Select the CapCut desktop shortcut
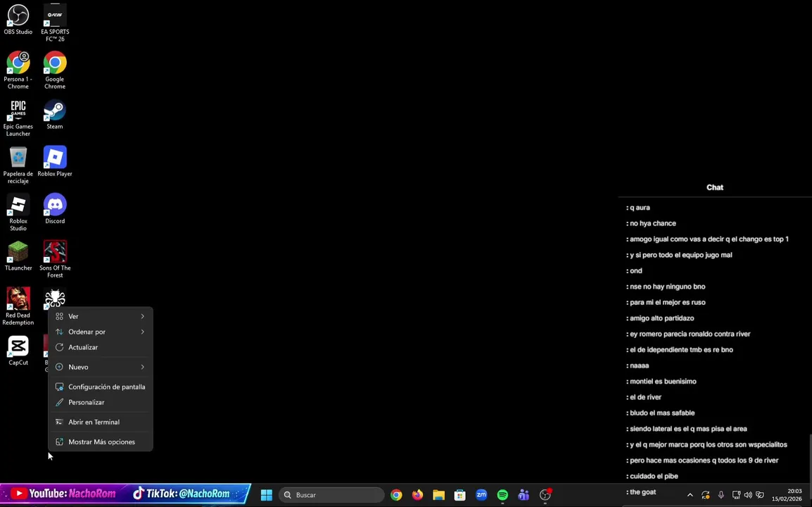The width and height of the screenshot is (812, 507). (x=18, y=351)
